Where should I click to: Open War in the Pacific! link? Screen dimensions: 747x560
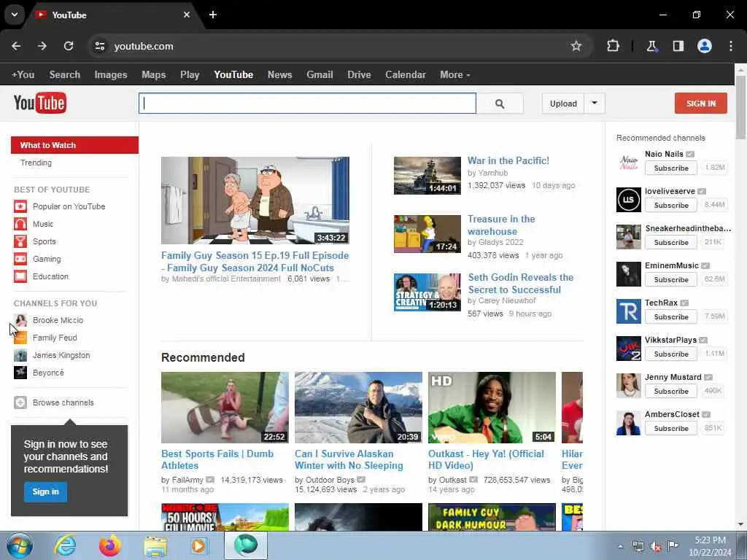pos(508,160)
